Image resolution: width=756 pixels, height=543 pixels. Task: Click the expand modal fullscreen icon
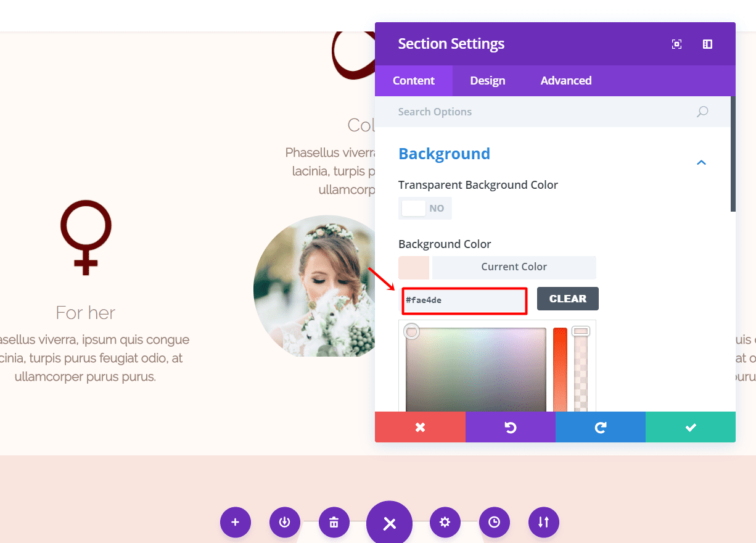tap(676, 44)
